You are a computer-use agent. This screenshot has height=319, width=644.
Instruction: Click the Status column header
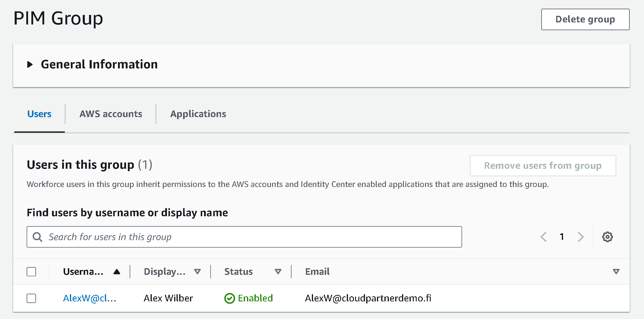(x=238, y=272)
